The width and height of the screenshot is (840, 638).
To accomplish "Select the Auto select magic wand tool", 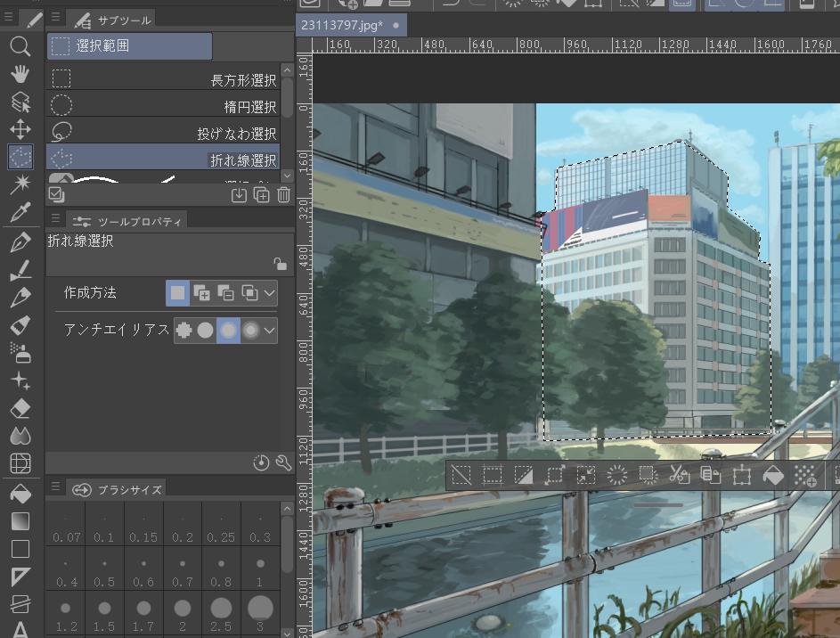I will tap(20, 184).
